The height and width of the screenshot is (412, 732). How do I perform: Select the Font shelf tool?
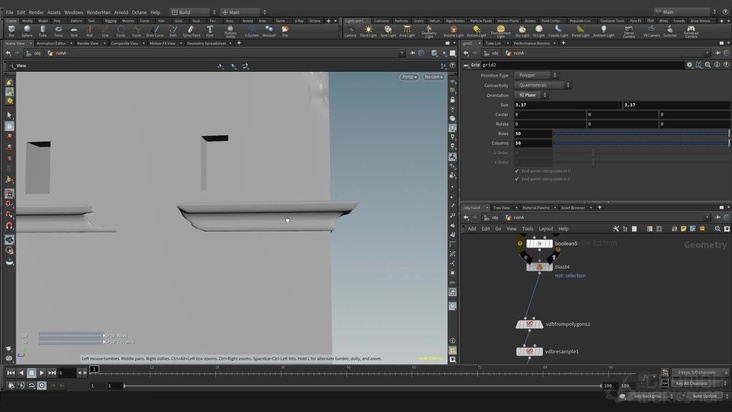(x=210, y=31)
